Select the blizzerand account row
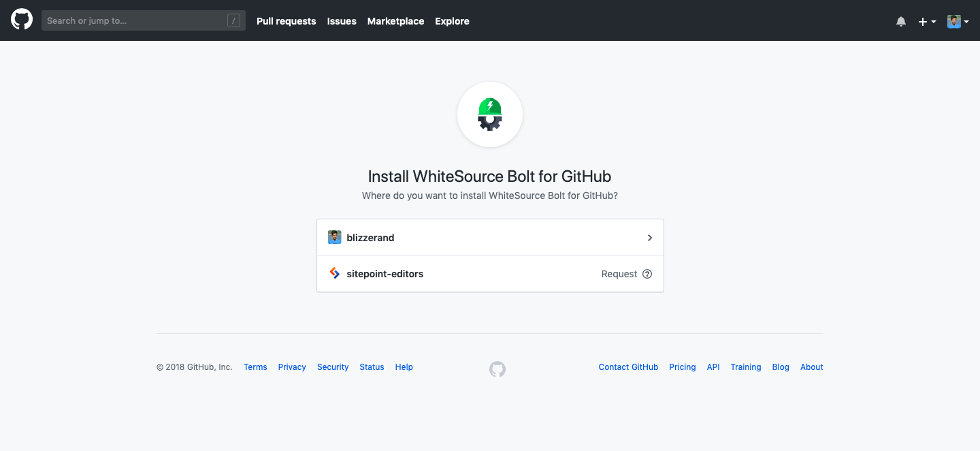This screenshot has width=980, height=451. coord(490,237)
